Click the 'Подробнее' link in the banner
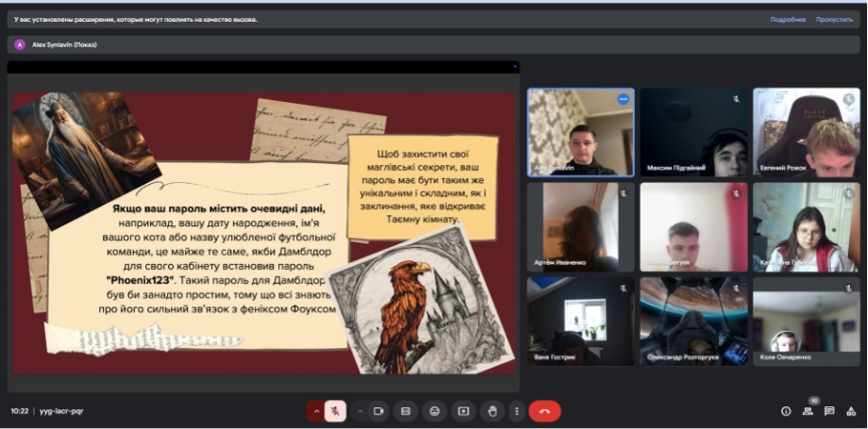This screenshot has width=868, height=429. click(x=788, y=20)
